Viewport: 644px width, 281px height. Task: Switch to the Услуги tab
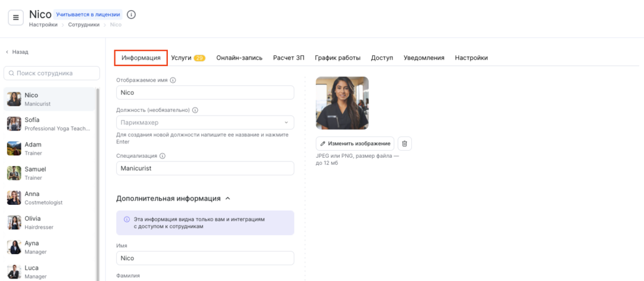tap(181, 58)
